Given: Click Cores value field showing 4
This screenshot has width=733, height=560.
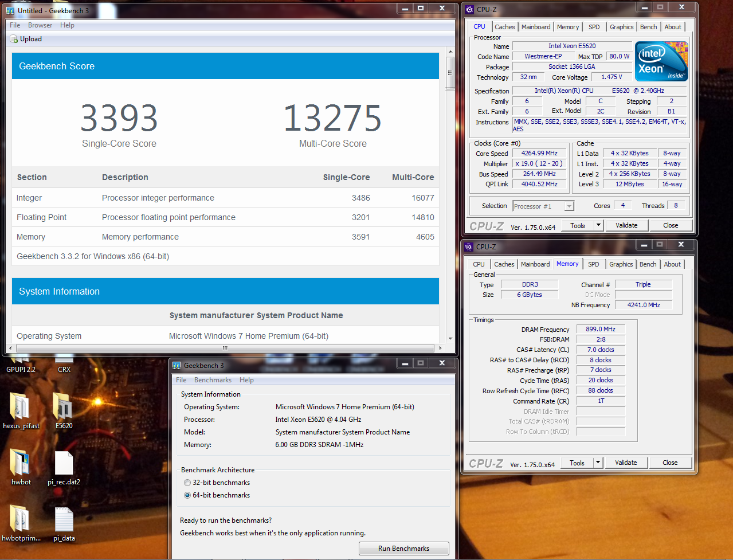Looking at the screenshot, I should pyautogui.click(x=622, y=205).
